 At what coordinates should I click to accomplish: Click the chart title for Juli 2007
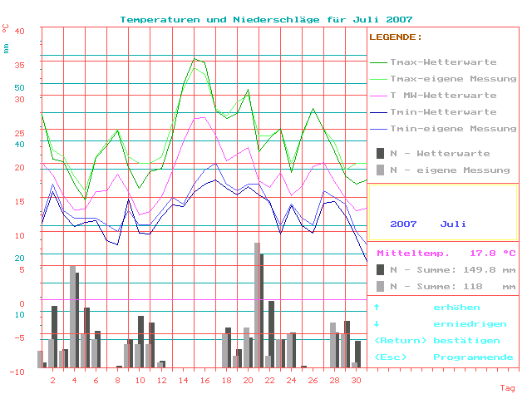coord(266,19)
